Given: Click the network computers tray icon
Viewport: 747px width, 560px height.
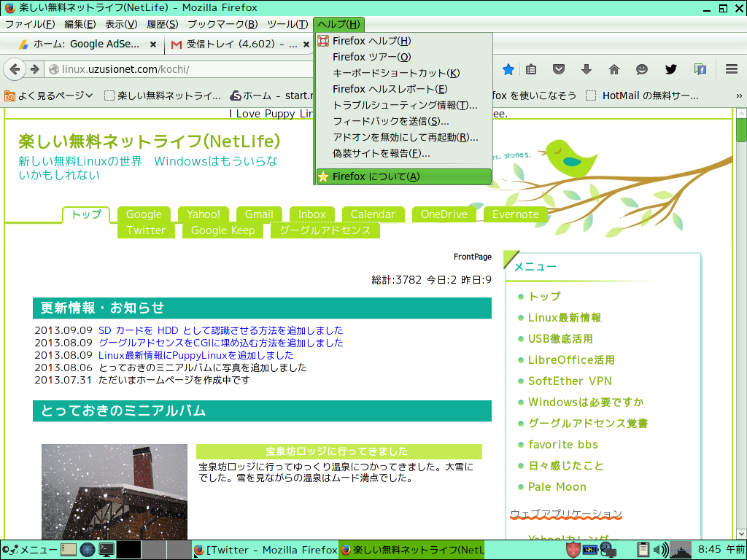Looking at the screenshot, I should [608, 550].
